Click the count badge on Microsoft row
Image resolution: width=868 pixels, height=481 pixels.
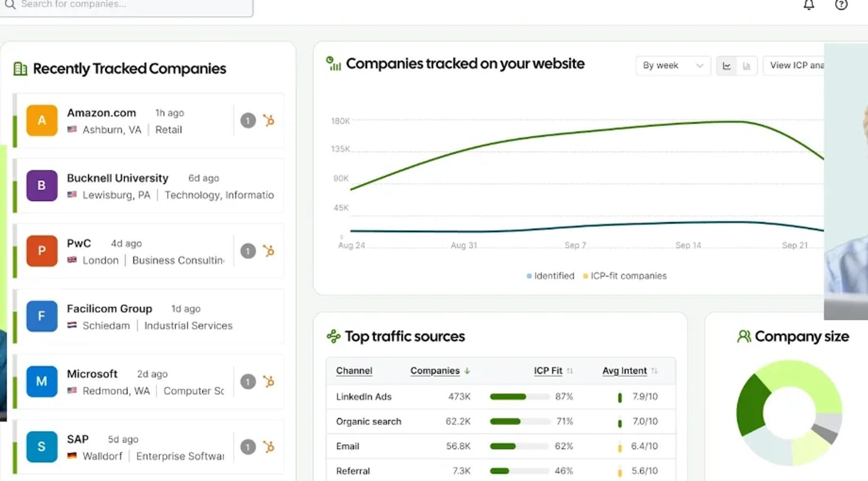[x=248, y=382]
